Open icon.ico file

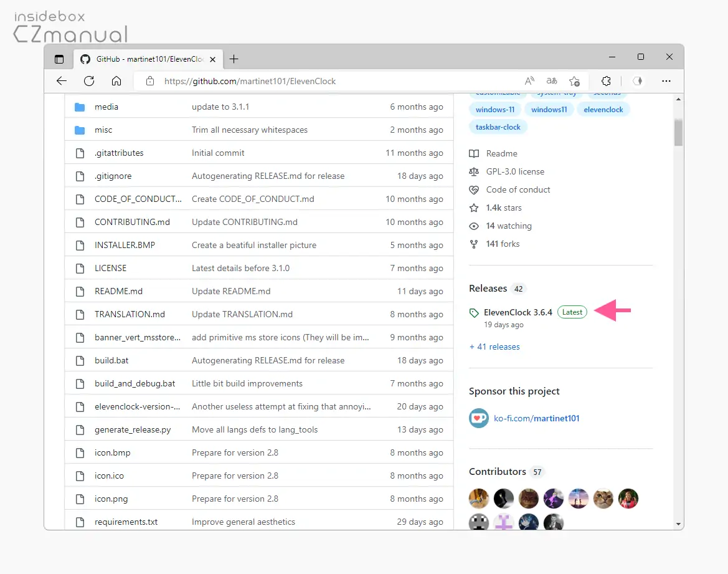click(x=109, y=476)
